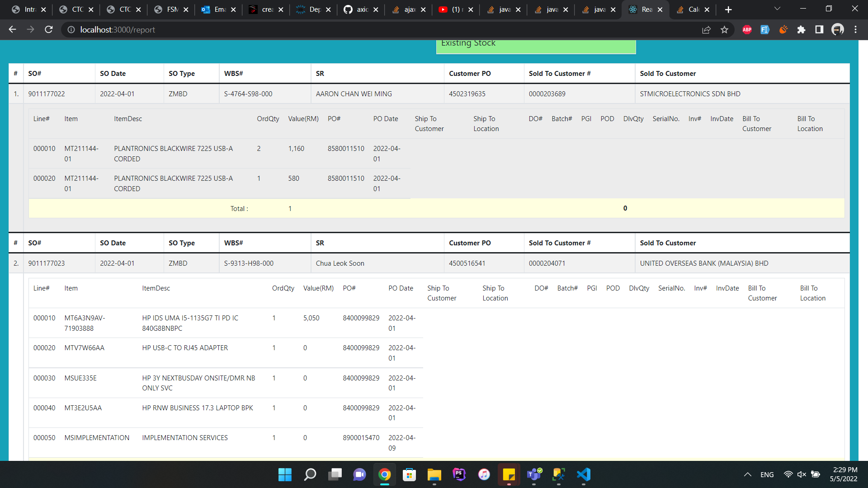
Task: Open Chrome from the taskbar
Action: coord(385,474)
